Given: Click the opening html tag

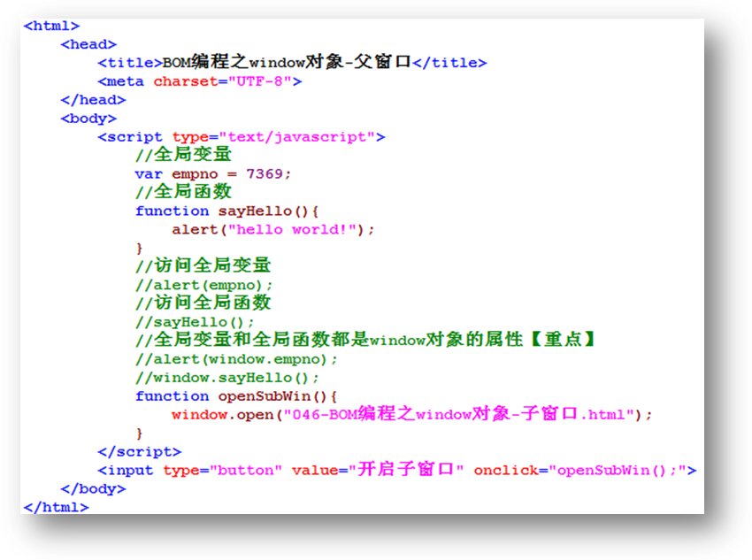Looking at the screenshot, I should pos(51,26).
